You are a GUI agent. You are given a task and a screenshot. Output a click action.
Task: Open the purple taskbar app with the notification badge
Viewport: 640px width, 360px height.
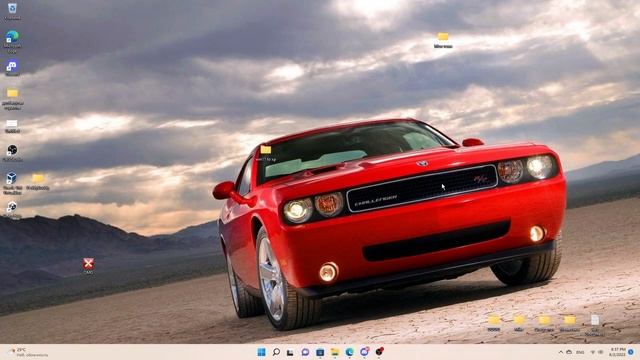click(364, 351)
